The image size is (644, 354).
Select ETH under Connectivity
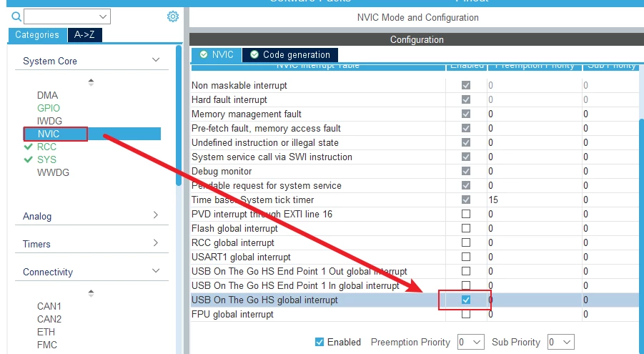(x=47, y=332)
